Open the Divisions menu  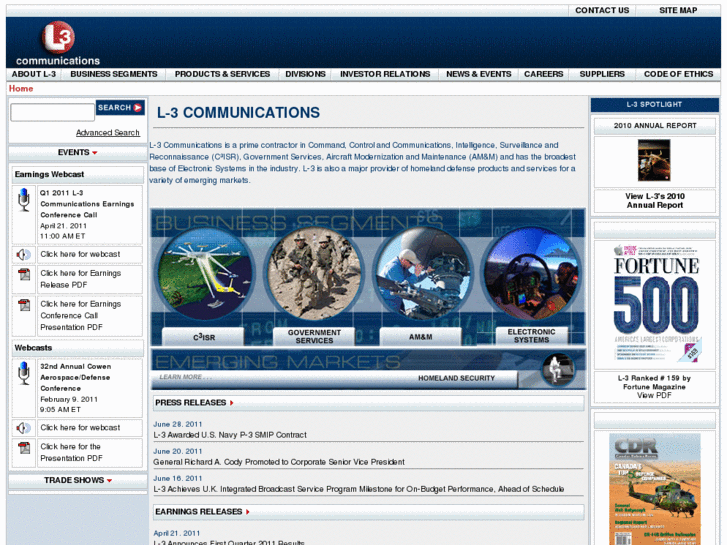point(305,74)
